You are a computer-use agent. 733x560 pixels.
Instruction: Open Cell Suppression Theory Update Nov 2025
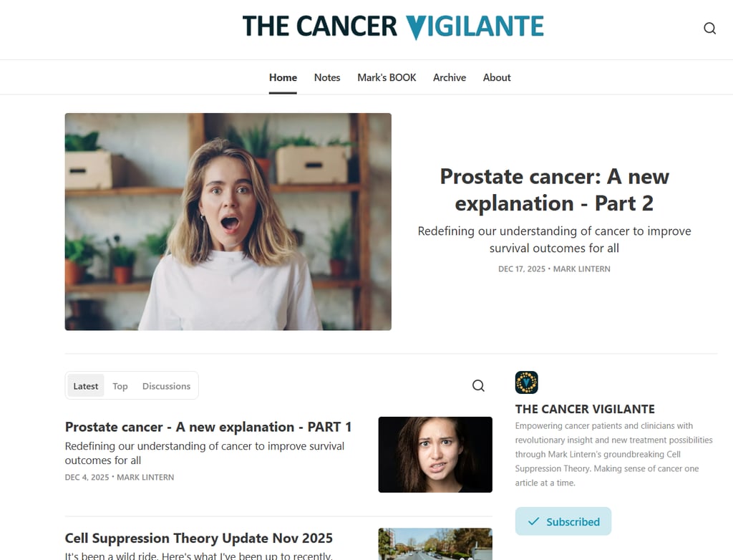click(x=199, y=538)
